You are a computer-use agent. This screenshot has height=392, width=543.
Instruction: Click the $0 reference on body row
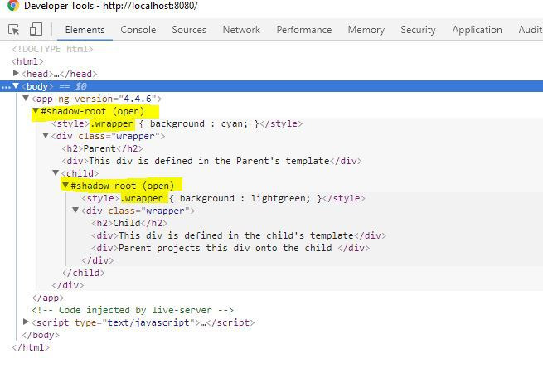81,86
